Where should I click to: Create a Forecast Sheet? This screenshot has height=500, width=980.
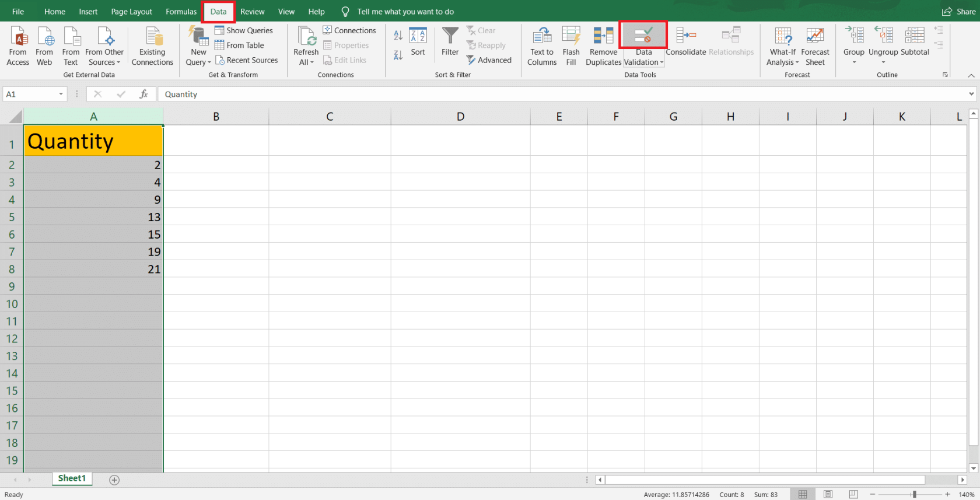[815, 46]
